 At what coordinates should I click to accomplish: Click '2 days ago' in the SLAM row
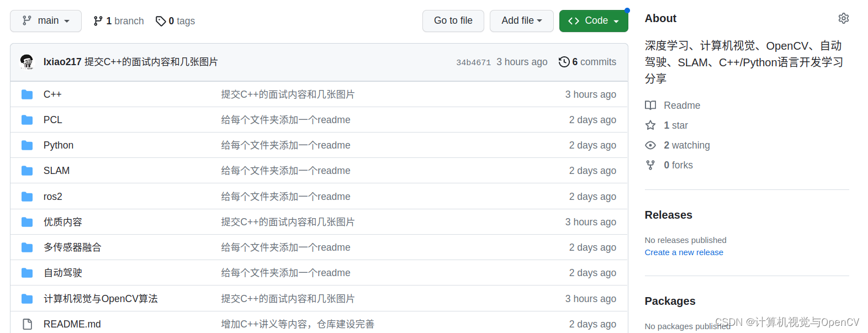point(592,171)
